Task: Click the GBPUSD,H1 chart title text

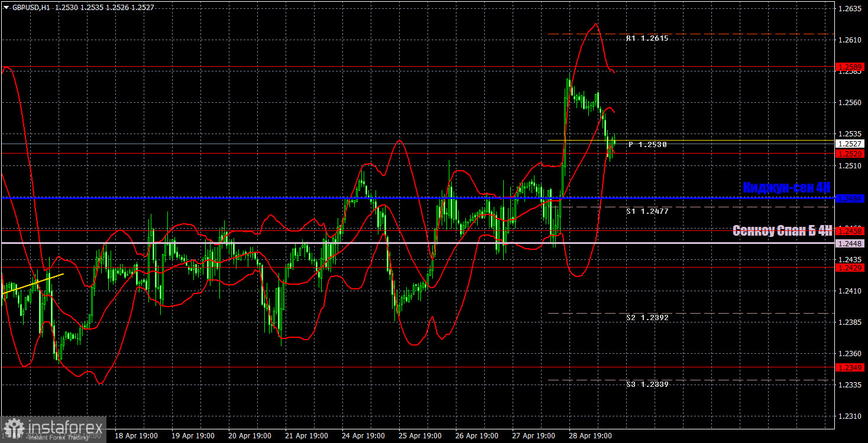Action: click(x=30, y=8)
